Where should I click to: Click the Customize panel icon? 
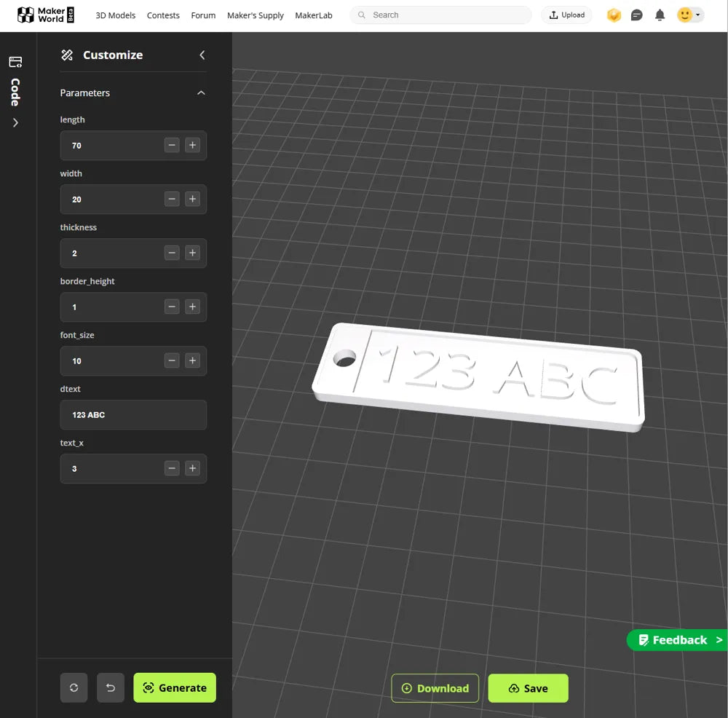[x=66, y=55]
